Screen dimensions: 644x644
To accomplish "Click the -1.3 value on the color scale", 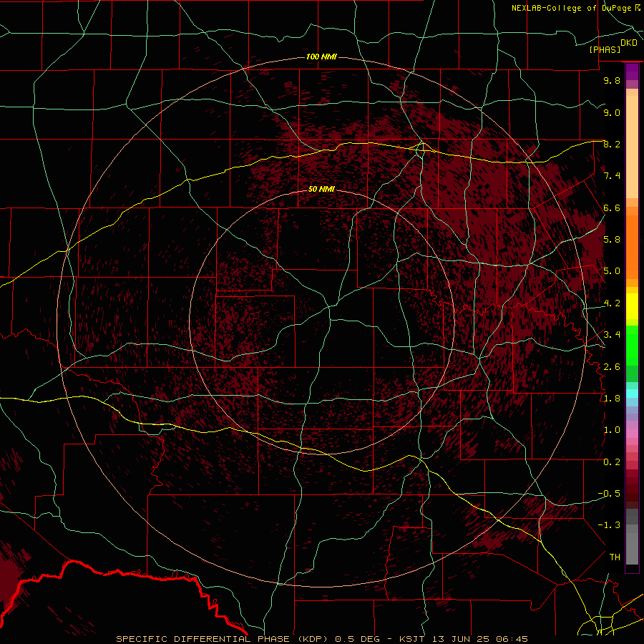I will tap(610, 525).
